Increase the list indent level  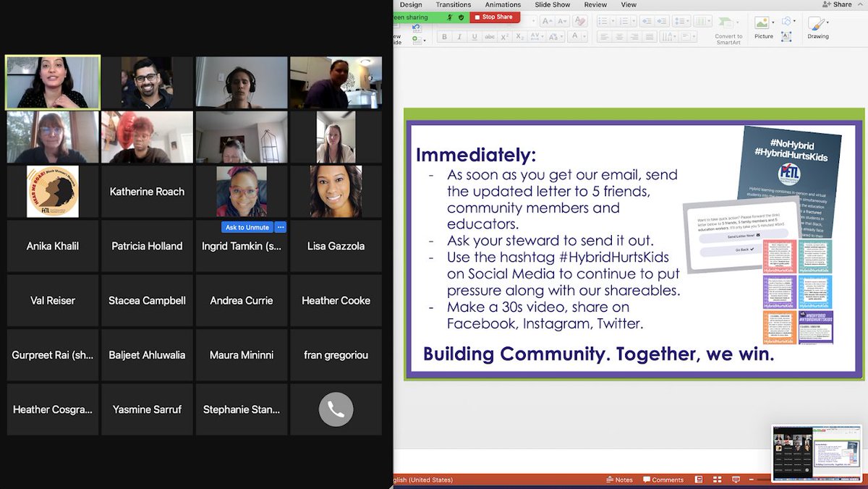(x=662, y=21)
